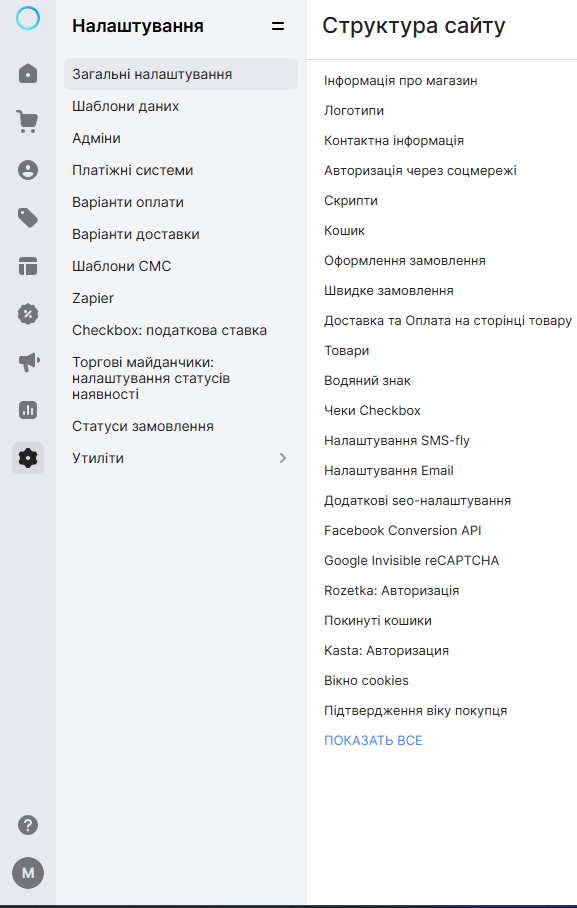Click ПОКАЗАТЬ ВСЕ link
The width and height of the screenshot is (577, 908).
(x=373, y=740)
